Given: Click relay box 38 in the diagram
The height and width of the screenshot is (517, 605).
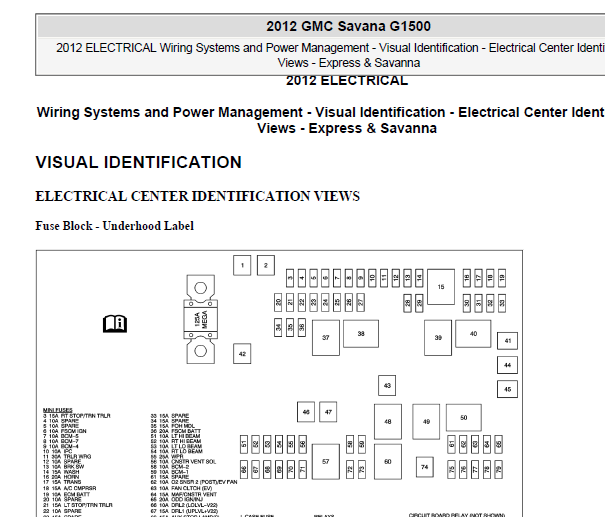Looking at the screenshot, I should tap(361, 334).
